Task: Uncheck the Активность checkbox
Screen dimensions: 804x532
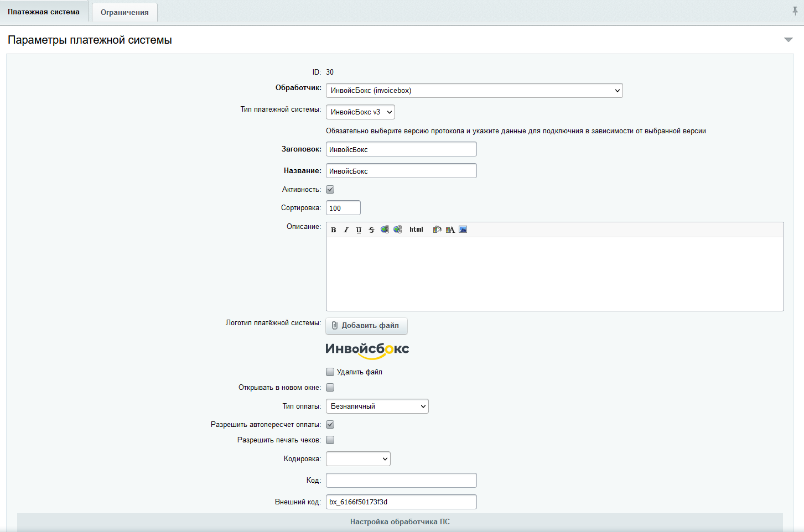Action: coord(330,190)
